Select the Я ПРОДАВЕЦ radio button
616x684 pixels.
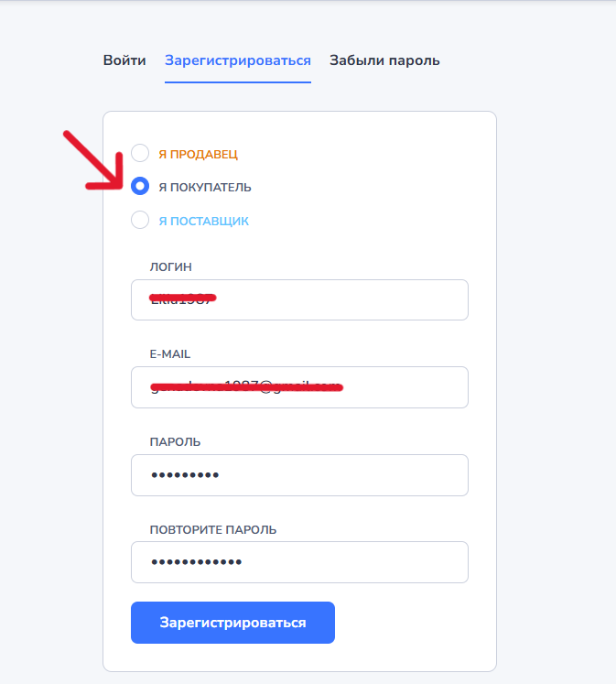point(140,153)
